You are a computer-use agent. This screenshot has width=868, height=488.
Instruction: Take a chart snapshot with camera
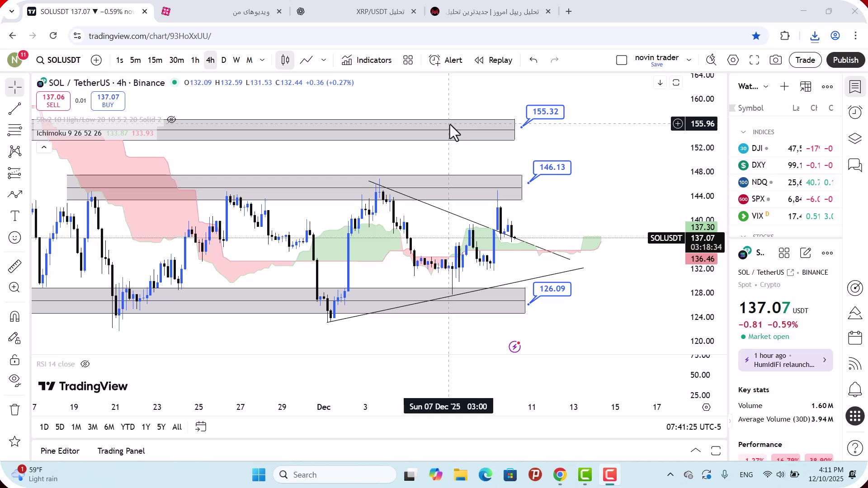pos(776,60)
